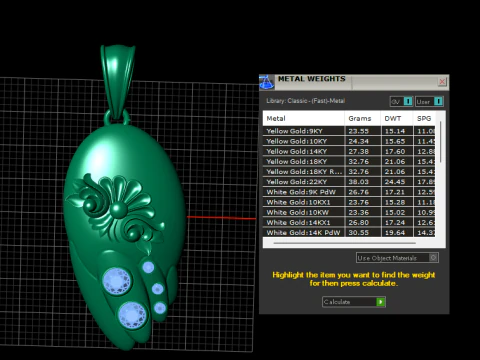Select the upper large round gem
480x360 pixels.
(116, 281)
